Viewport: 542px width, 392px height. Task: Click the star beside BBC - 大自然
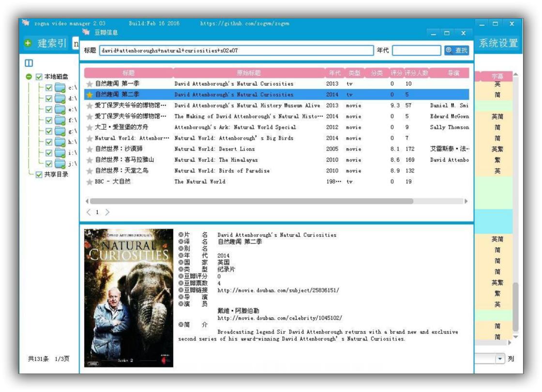click(x=90, y=182)
